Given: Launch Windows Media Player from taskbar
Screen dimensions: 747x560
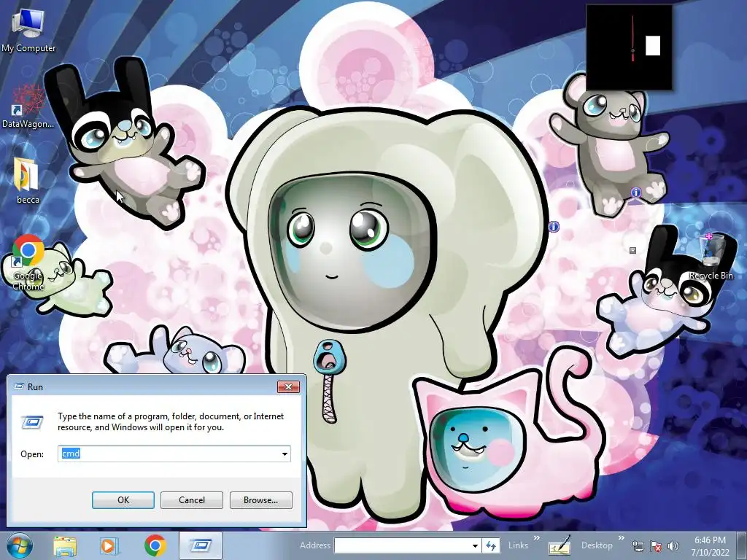Looking at the screenshot, I should [x=108, y=545].
